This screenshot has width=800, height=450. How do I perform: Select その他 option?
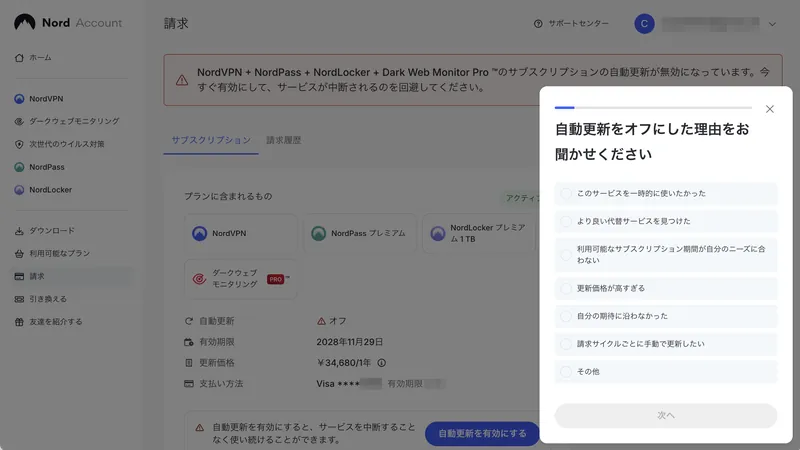(x=666, y=371)
